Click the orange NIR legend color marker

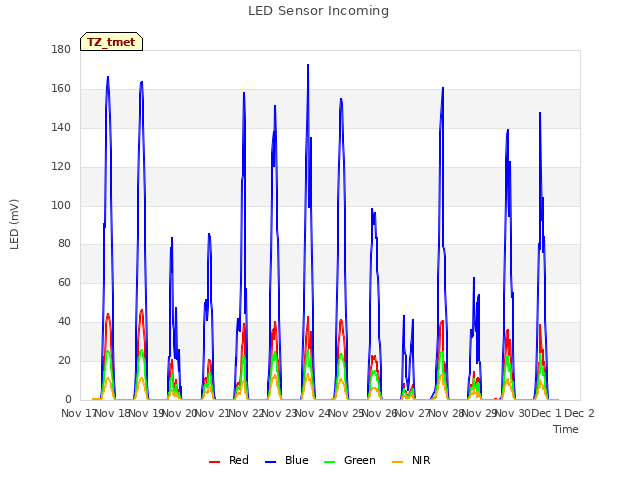click(x=397, y=462)
